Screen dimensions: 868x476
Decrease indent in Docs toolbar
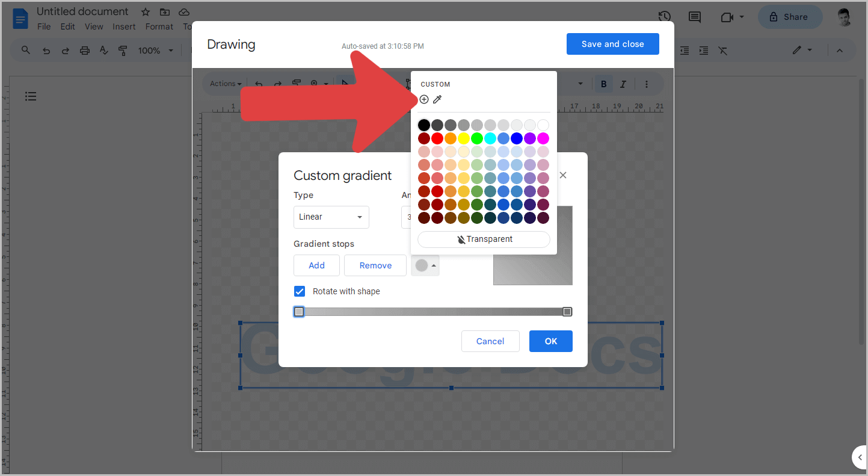684,51
